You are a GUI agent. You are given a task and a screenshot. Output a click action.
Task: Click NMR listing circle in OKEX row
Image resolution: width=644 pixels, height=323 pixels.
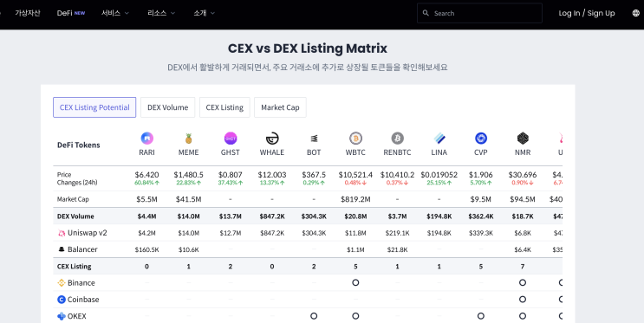523,316
